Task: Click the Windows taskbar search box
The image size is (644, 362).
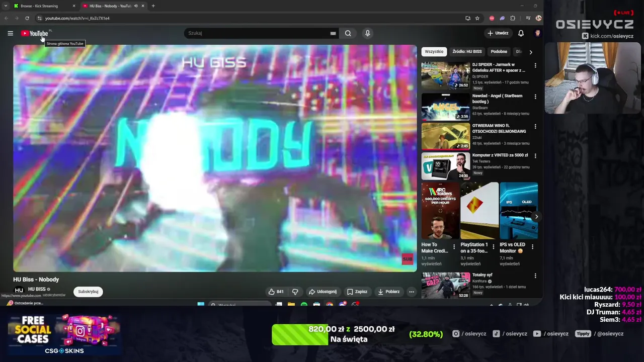Action: (239, 305)
